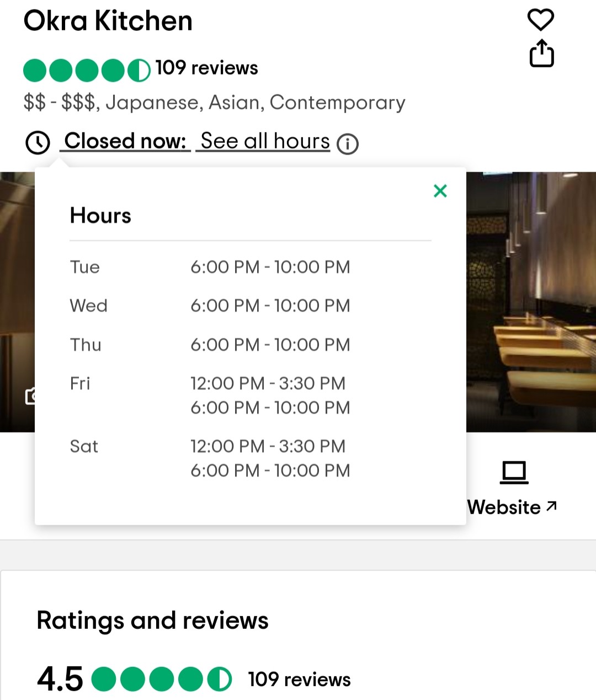Click Friday's 6:00 PM - 10:00 PM hours
Screen dimensions: 596x700
270,408
